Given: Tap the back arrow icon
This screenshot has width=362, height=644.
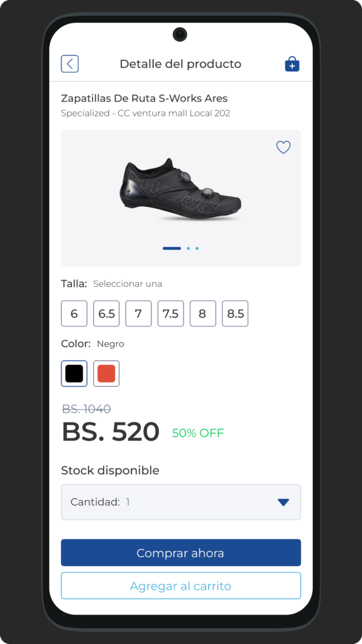Looking at the screenshot, I should click(x=70, y=64).
